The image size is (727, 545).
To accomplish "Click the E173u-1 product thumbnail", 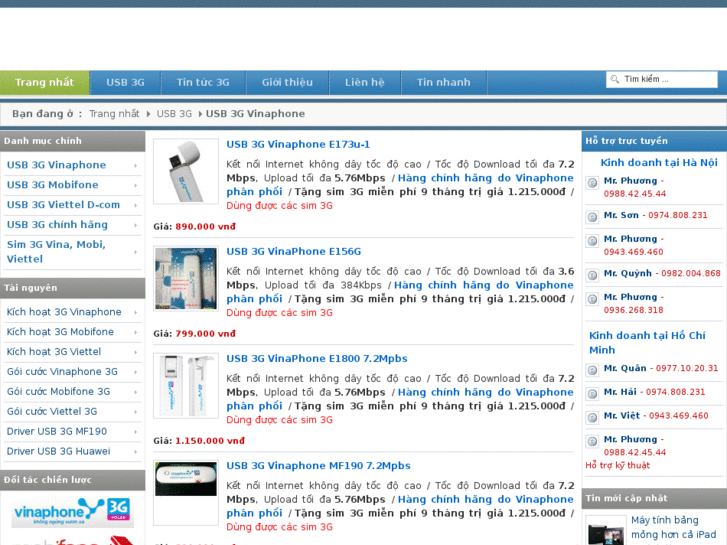I will (x=186, y=171).
